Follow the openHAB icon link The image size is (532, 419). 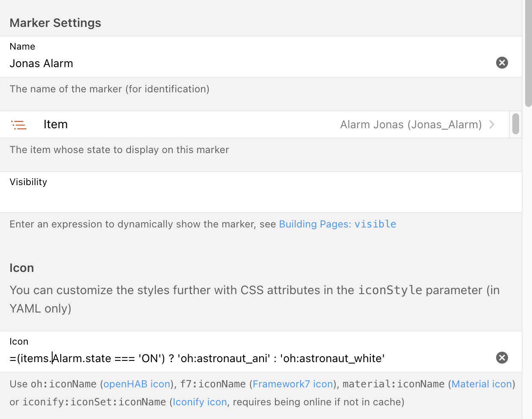pyautogui.click(x=137, y=384)
